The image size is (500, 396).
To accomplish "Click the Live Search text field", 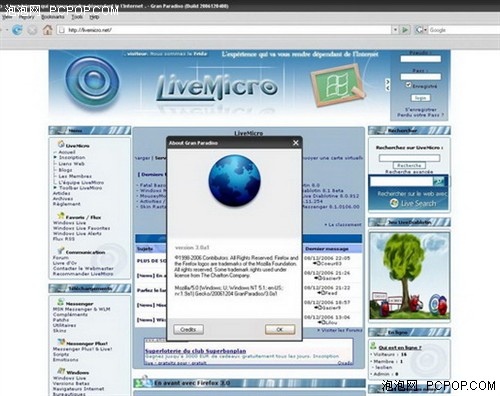I will pos(401,182).
